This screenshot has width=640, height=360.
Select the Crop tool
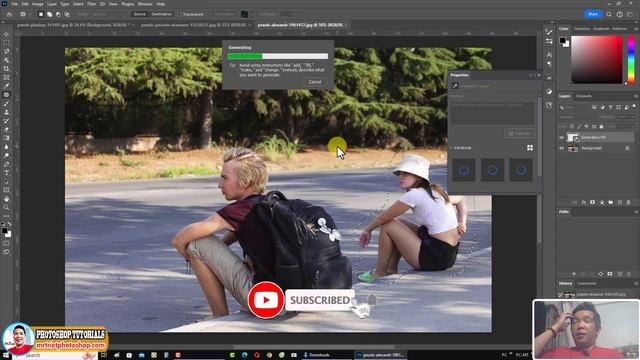(6, 69)
